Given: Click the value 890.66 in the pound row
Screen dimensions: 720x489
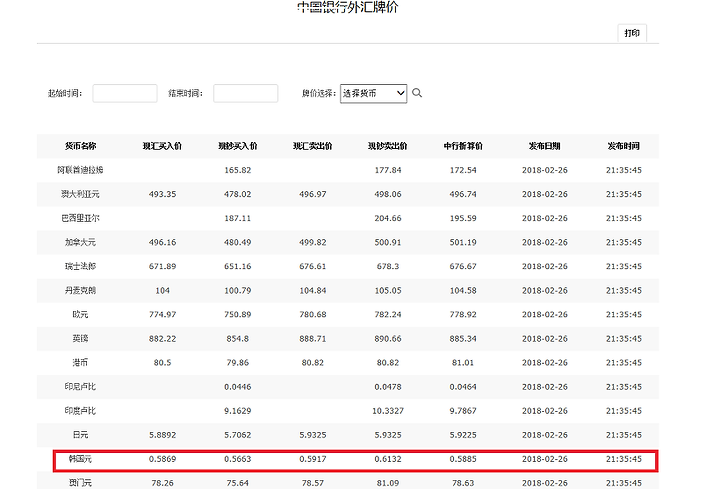Looking at the screenshot, I should coord(388,338).
